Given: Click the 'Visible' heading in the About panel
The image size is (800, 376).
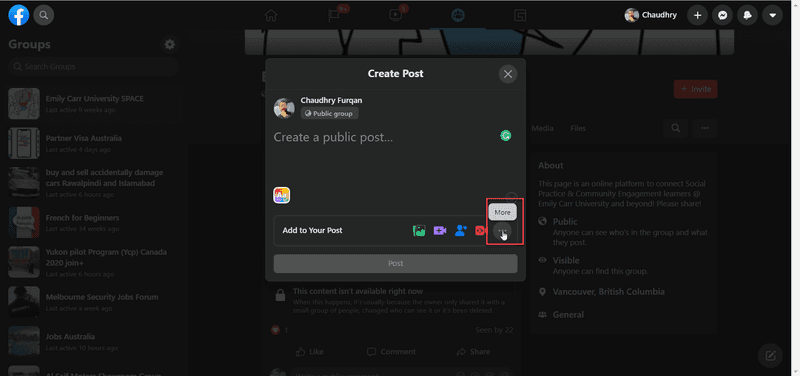Looking at the screenshot, I should pyautogui.click(x=566, y=260).
